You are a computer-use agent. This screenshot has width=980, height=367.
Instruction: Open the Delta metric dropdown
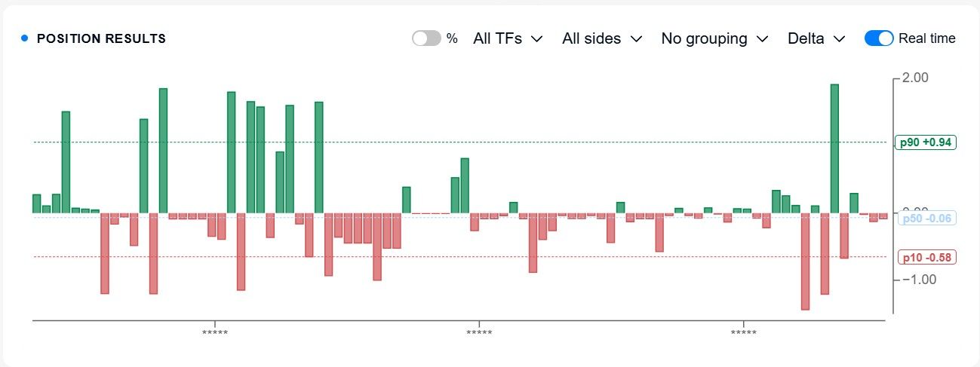pos(816,38)
